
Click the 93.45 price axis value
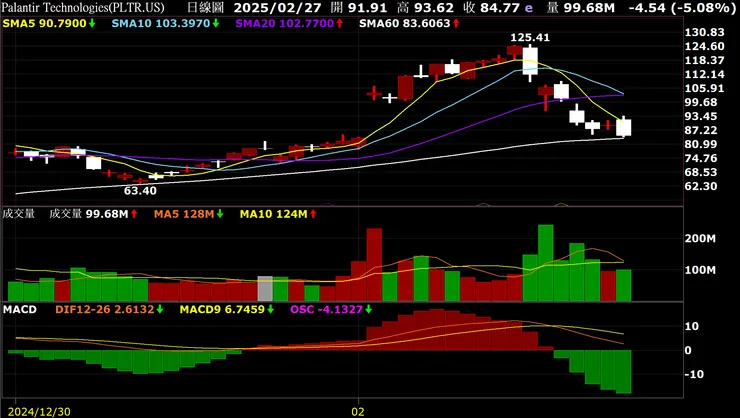(x=701, y=116)
